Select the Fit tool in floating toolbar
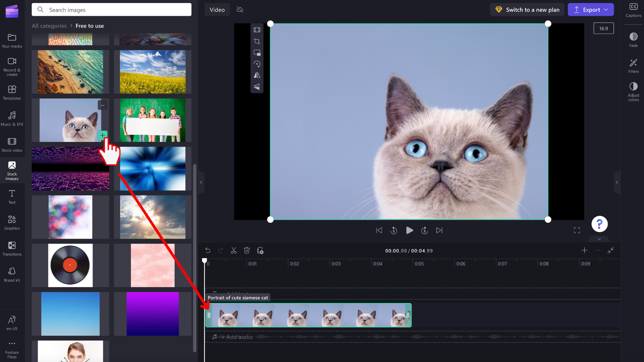The width and height of the screenshot is (644, 362). (257, 30)
